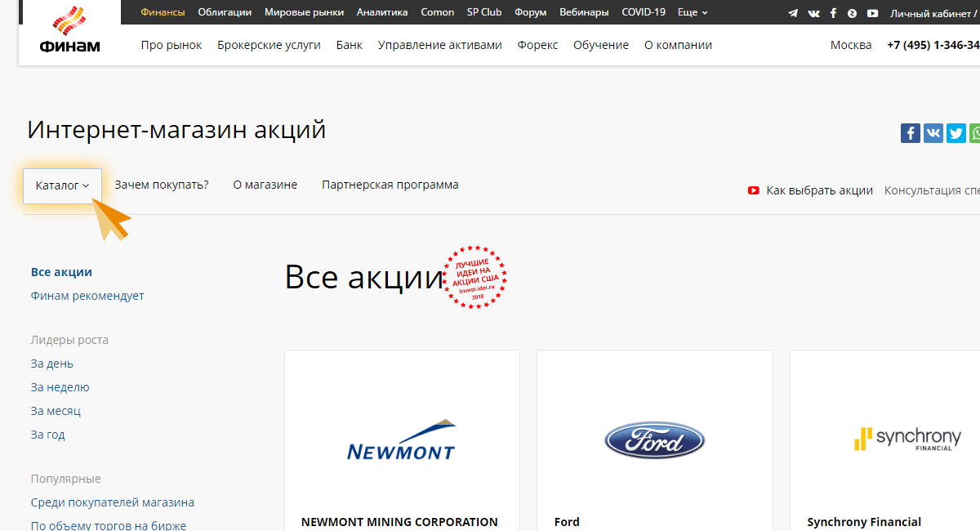Select 'Финам рекомендует' in the sidebar
The height and width of the screenshot is (531, 980).
click(x=87, y=296)
